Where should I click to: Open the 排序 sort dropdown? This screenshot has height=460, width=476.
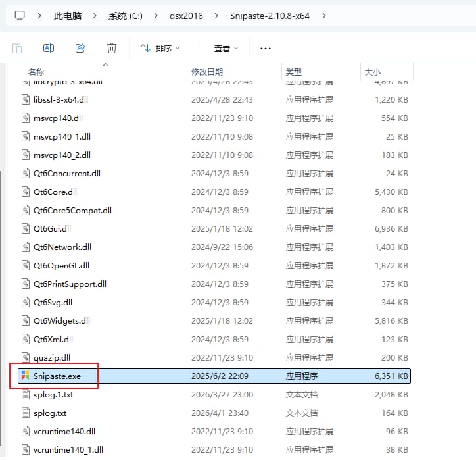tap(159, 48)
